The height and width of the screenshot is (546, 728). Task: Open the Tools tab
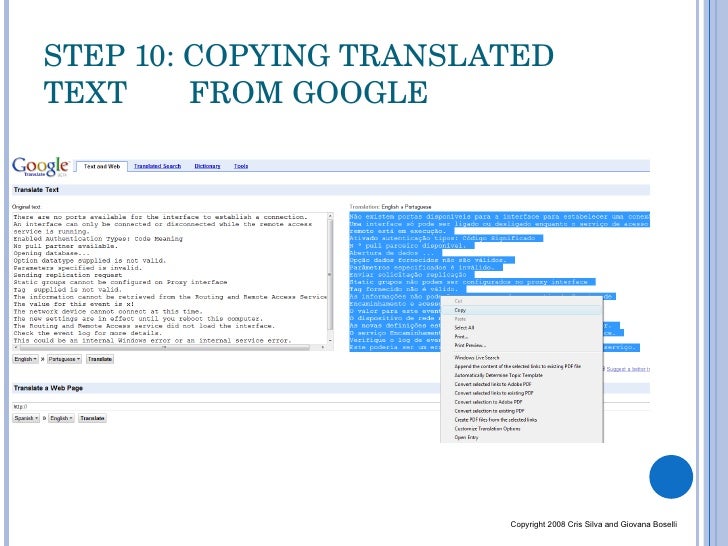click(x=240, y=166)
